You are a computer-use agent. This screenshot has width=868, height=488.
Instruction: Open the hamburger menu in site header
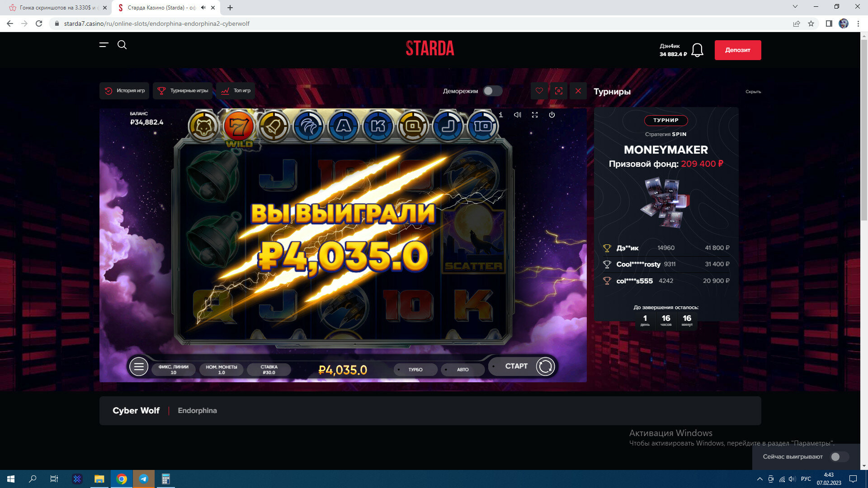[104, 45]
